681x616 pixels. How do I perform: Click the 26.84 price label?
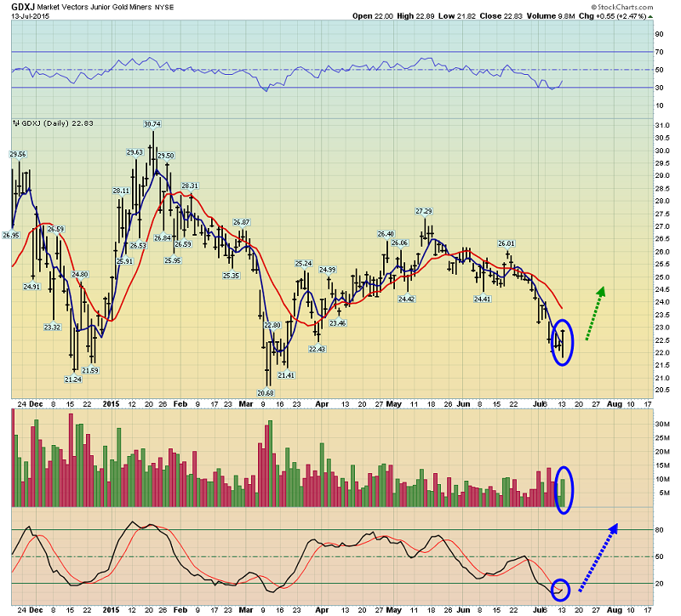pyautogui.click(x=163, y=238)
